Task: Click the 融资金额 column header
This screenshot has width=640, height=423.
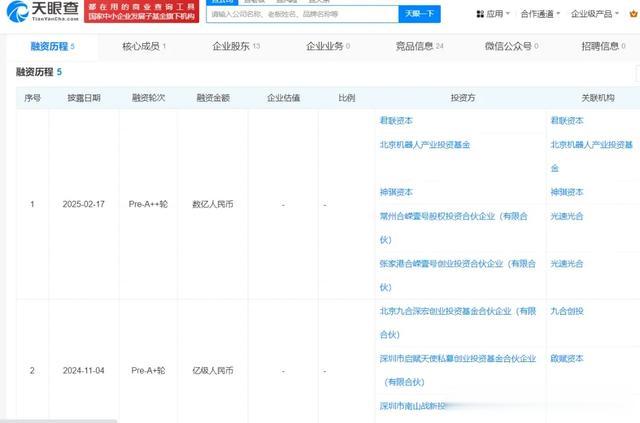Action: click(x=213, y=98)
